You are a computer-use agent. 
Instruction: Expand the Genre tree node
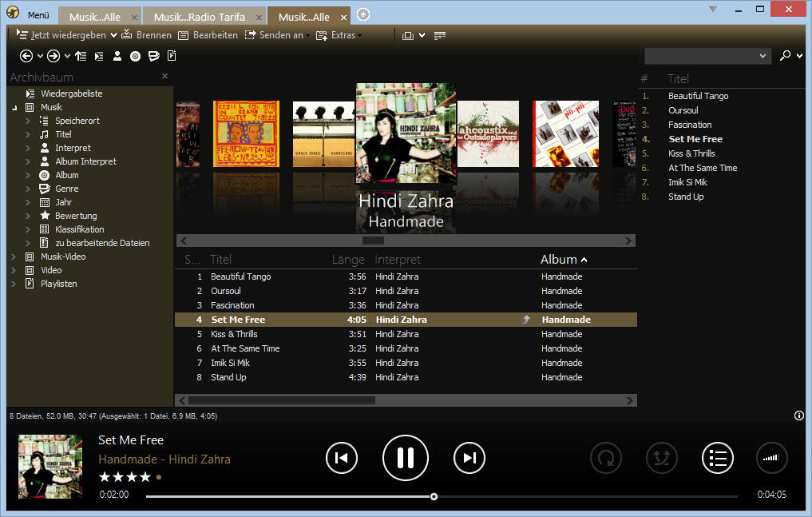tap(28, 189)
